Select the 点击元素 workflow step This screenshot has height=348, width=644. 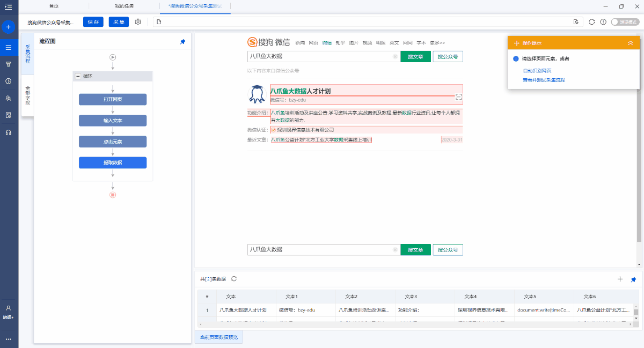113,142
